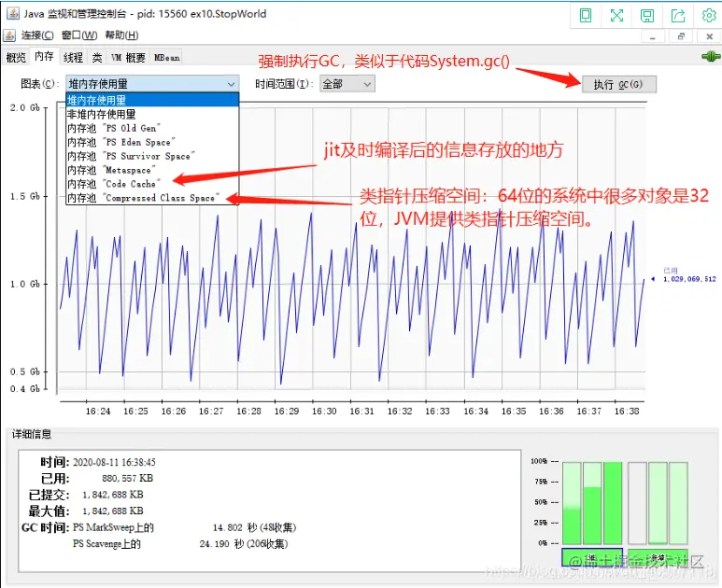722x588 pixels.
Task: Click the Java icon in title bar
Action: (x=13, y=13)
